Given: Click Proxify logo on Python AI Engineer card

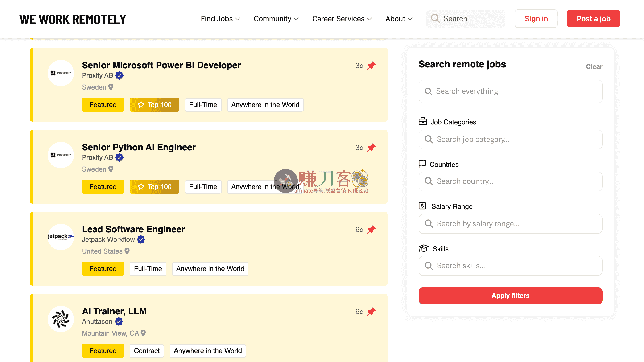Looking at the screenshot, I should [61, 155].
